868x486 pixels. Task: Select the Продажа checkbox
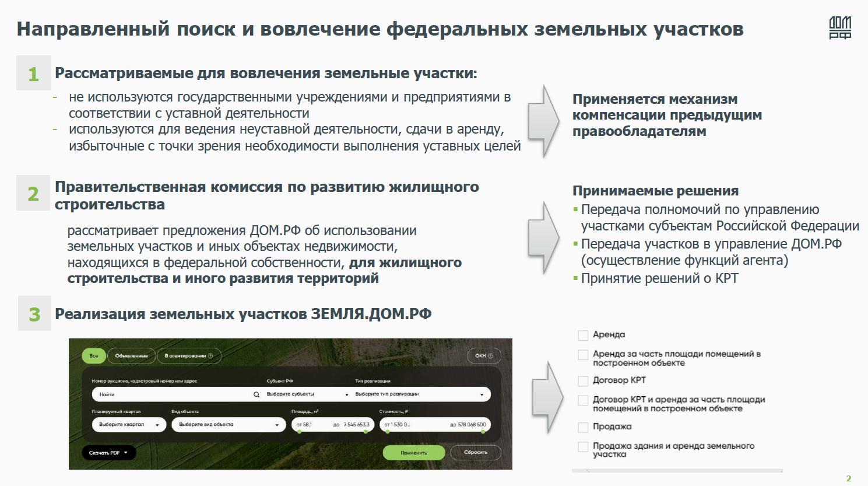[583, 427]
